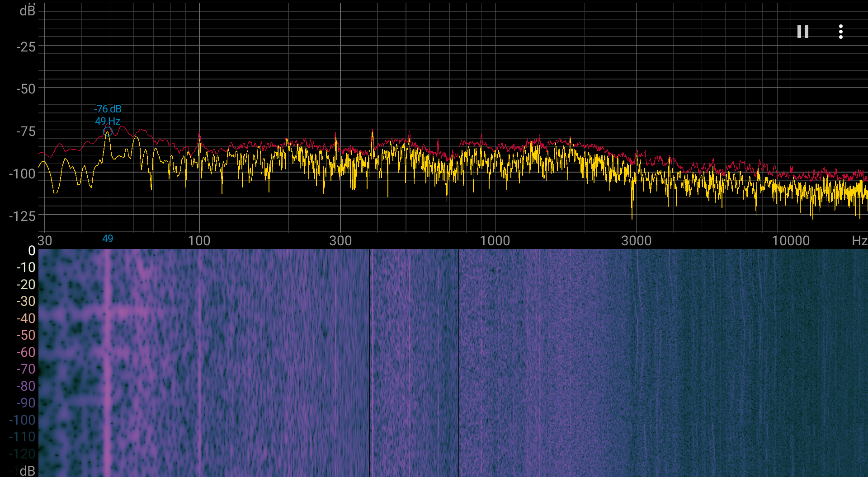Click the 3000 label on the frequency axis

coord(637,240)
